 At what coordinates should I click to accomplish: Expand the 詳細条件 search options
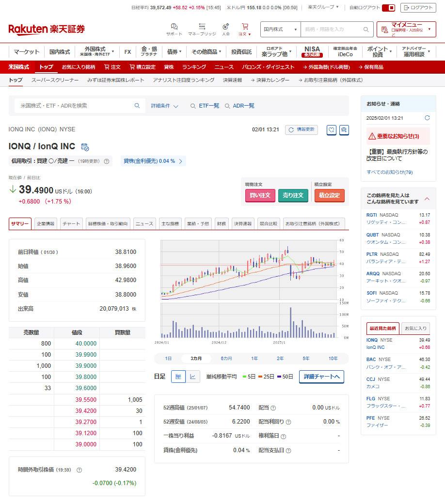165,106
